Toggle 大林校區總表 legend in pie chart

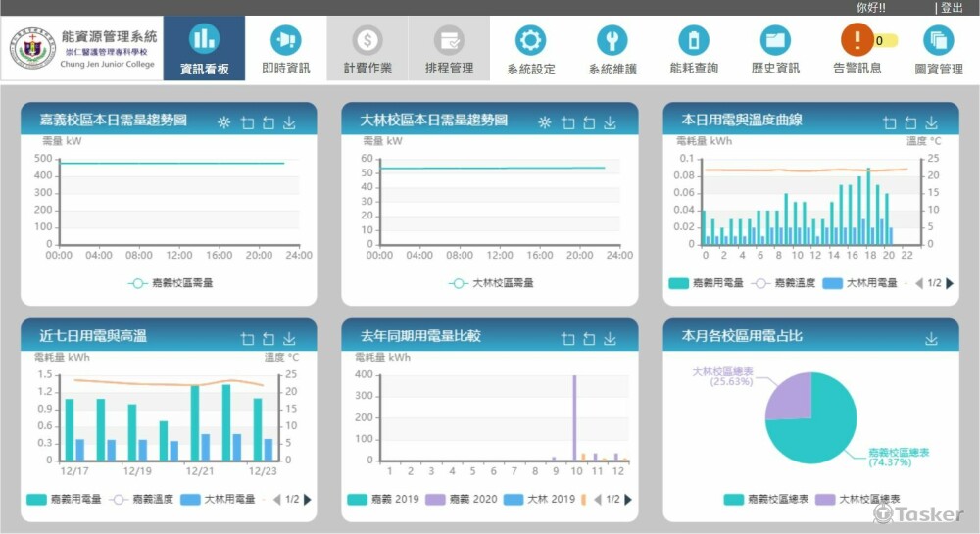[x=857, y=499]
